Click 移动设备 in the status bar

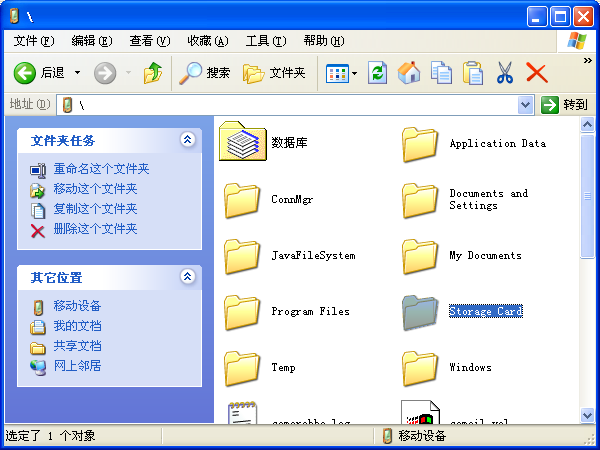422,435
